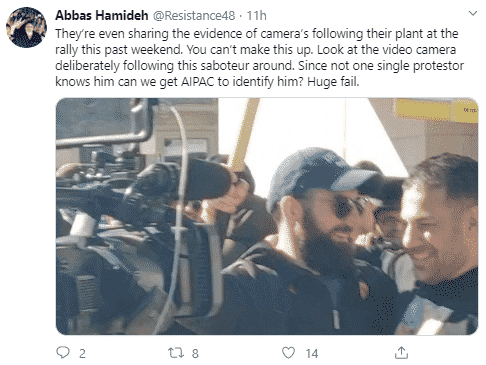Screen dimensions: 486x365
Task: Click the like count number 14
Action: pyautogui.click(x=312, y=353)
